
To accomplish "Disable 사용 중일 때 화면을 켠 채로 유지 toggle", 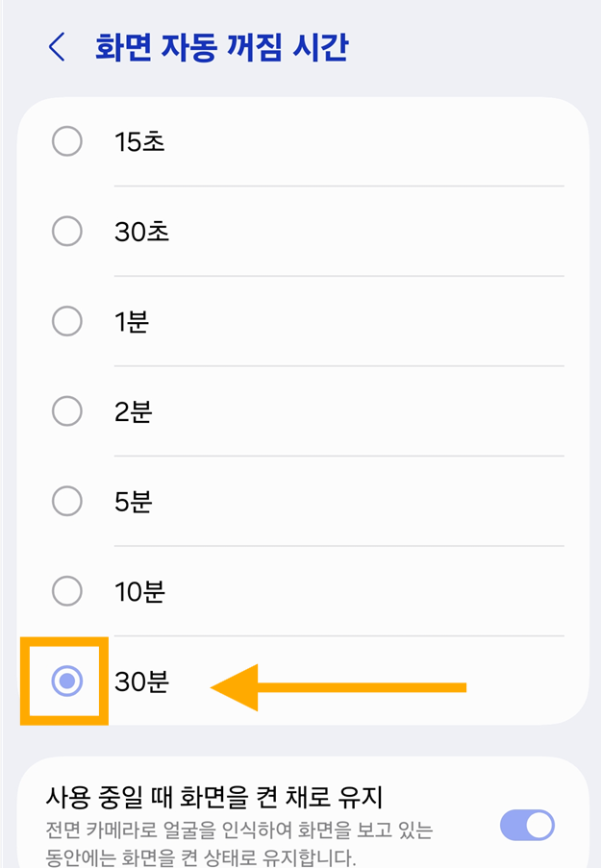I will (528, 825).
